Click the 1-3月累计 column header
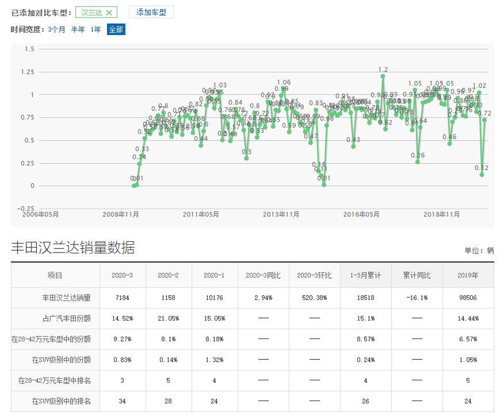Viewport: 504px width, 420px height. [x=365, y=275]
